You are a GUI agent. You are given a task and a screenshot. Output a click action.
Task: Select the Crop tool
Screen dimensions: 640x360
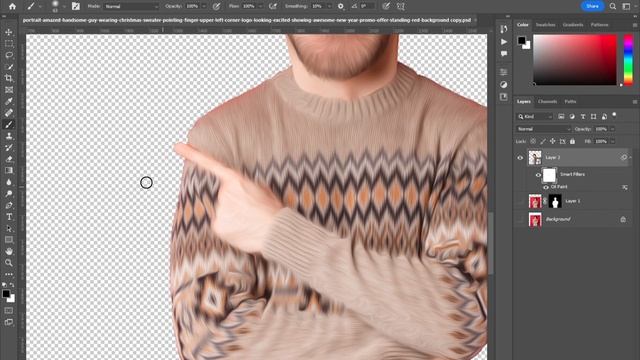click(9, 78)
